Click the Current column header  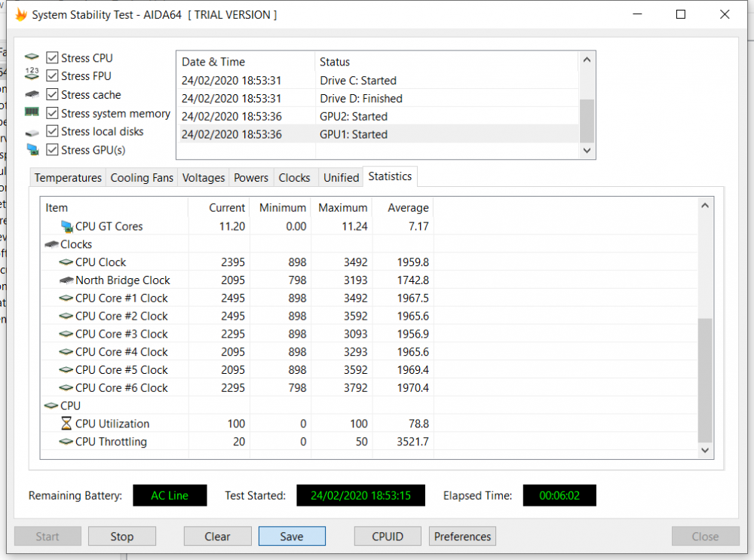[x=219, y=208]
